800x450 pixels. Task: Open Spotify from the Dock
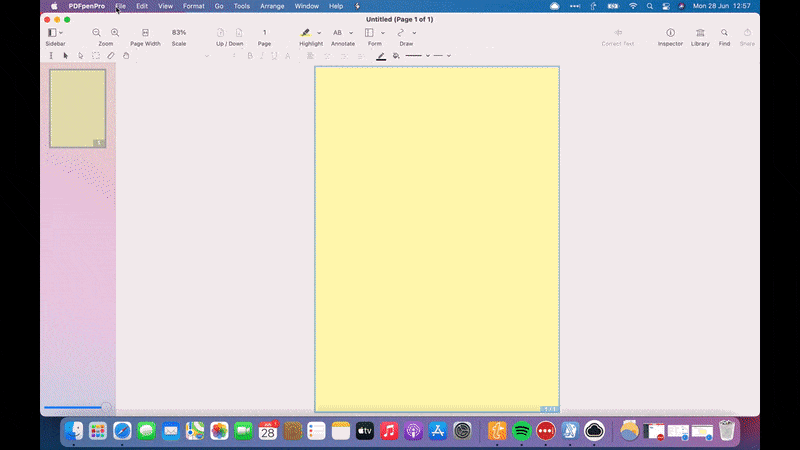coord(521,431)
